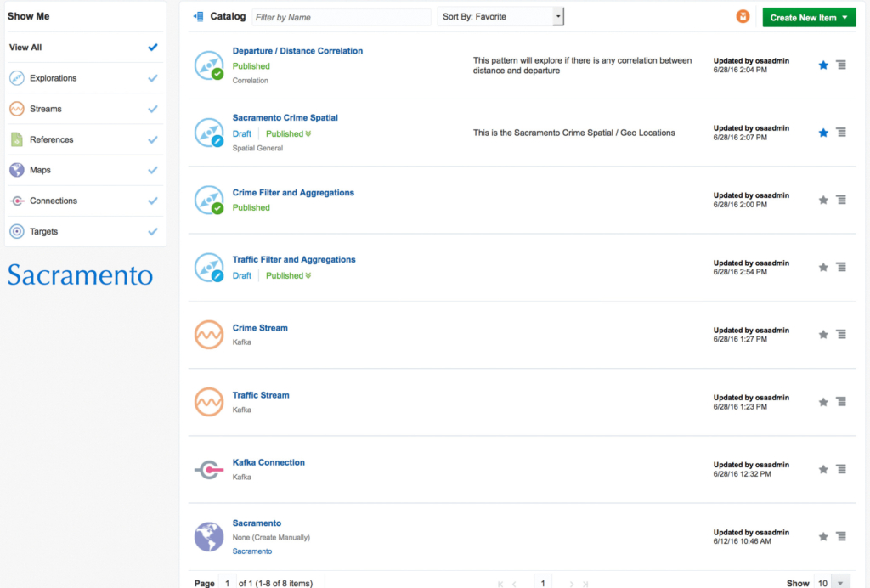This screenshot has height=588, width=870.
Task: Click Explorations compass icon in sidebar
Action: coord(17,78)
